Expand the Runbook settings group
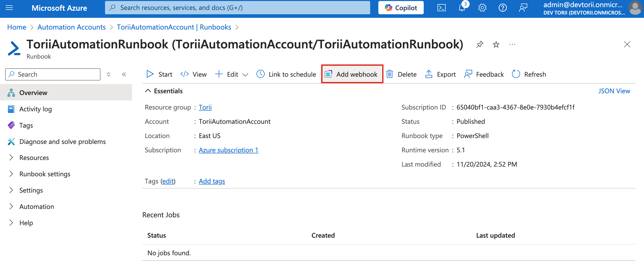This screenshot has height=268, width=644. [66, 174]
